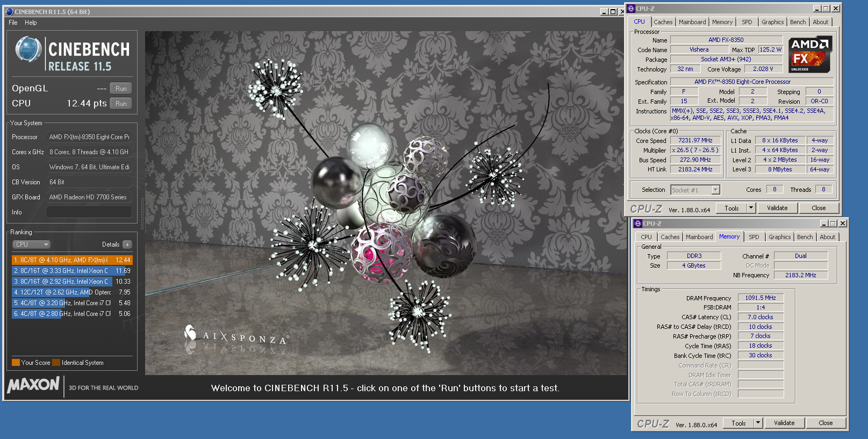Open the Socket #1 selection dropdown
868x439 pixels.
(695, 190)
